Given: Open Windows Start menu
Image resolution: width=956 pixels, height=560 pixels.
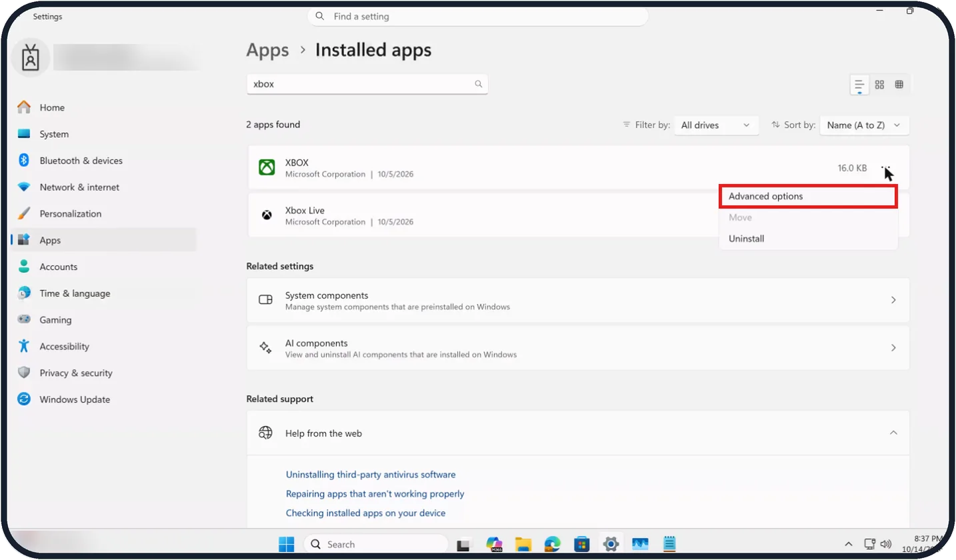Looking at the screenshot, I should [x=287, y=544].
